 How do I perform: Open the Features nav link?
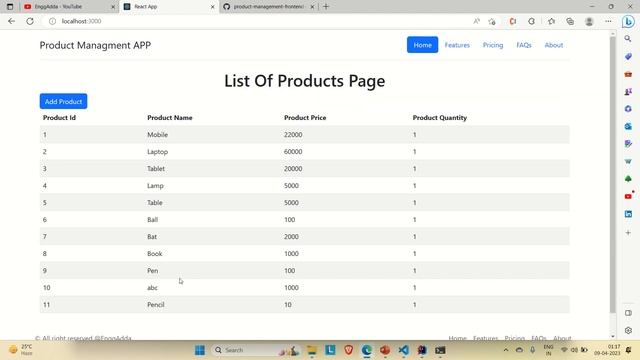coord(457,45)
